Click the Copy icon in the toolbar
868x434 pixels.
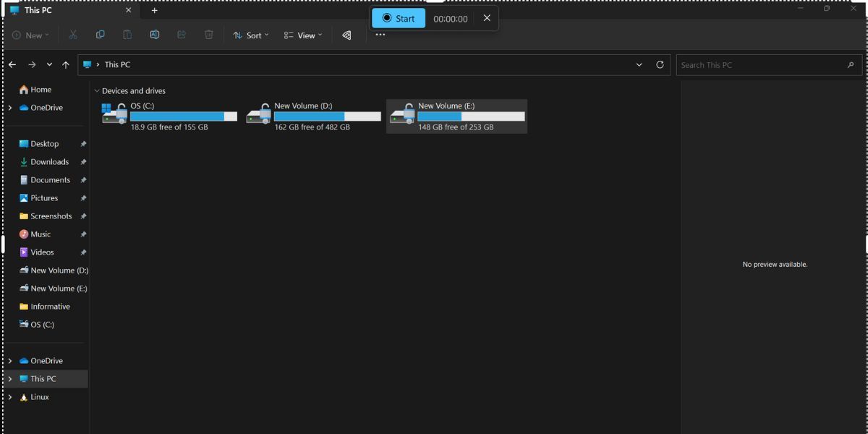100,35
